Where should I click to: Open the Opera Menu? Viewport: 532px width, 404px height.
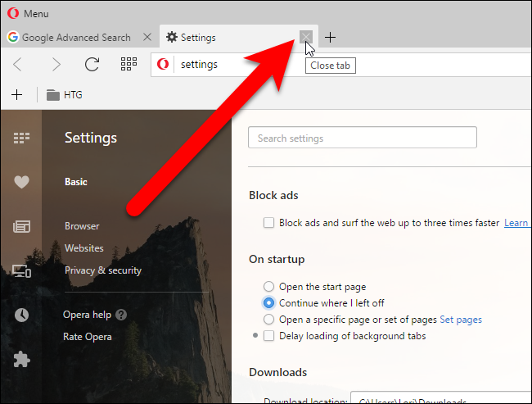pos(28,13)
